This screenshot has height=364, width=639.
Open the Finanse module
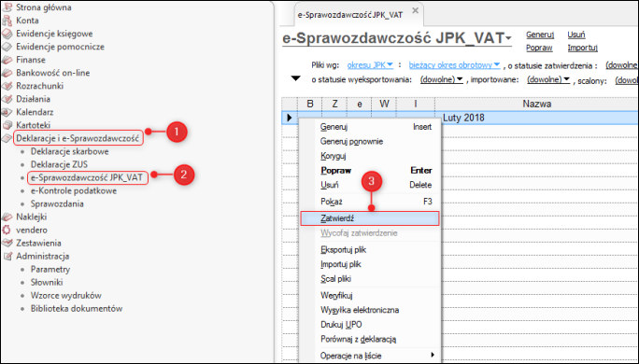pos(31,60)
